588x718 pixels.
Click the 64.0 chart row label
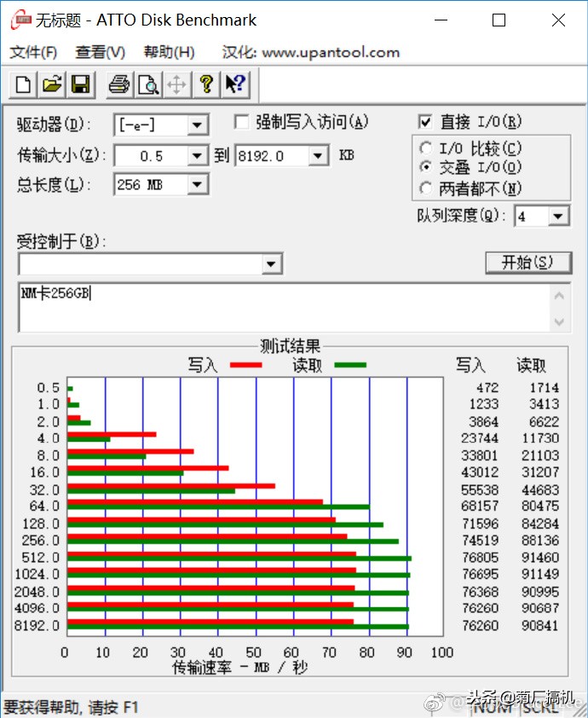[x=45, y=506]
